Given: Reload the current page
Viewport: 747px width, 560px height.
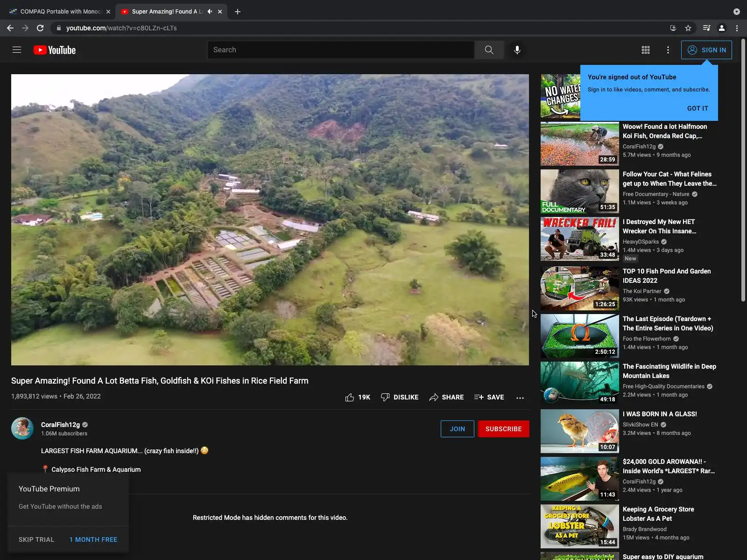Looking at the screenshot, I should (40, 28).
